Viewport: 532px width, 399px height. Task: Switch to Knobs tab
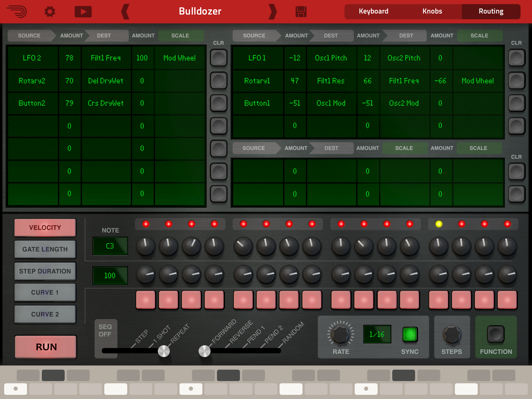432,11
